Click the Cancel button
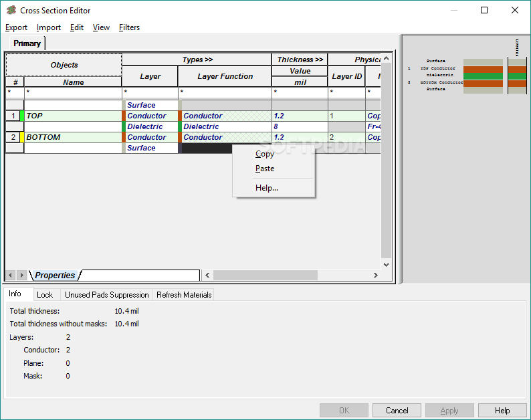The width and height of the screenshot is (531, 420). pyautogui.click(x=397, y=410)
